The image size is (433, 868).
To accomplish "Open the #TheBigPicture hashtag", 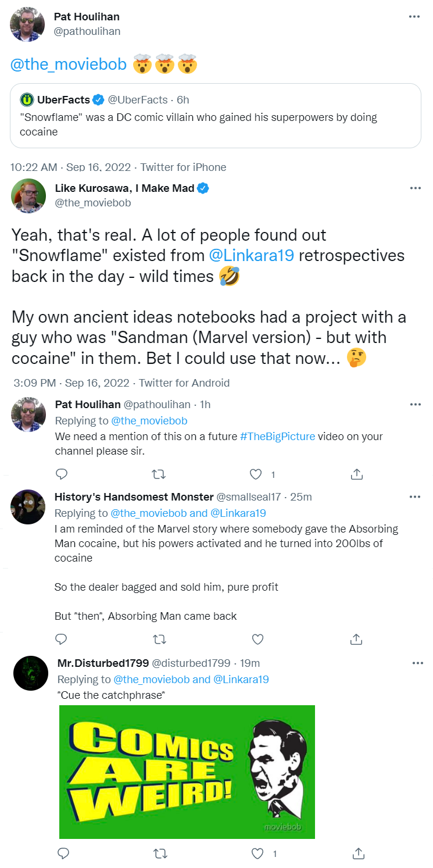I will pos(277,436).
